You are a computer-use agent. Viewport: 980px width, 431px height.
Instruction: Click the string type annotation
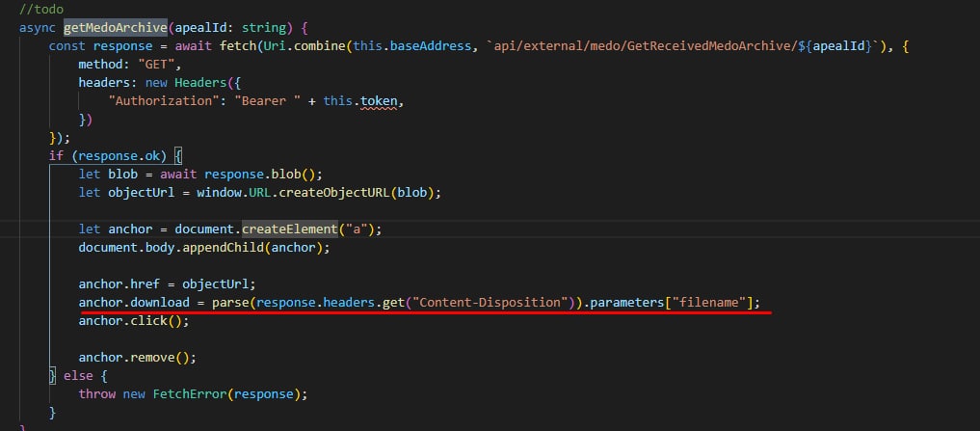pos(263,28)
